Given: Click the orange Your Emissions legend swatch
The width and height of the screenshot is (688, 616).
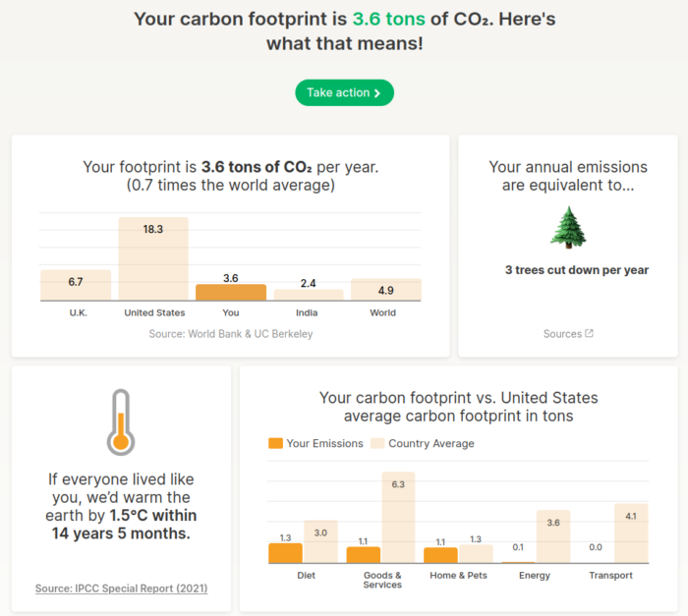Looking at the screenshot, I should (275, 443).
